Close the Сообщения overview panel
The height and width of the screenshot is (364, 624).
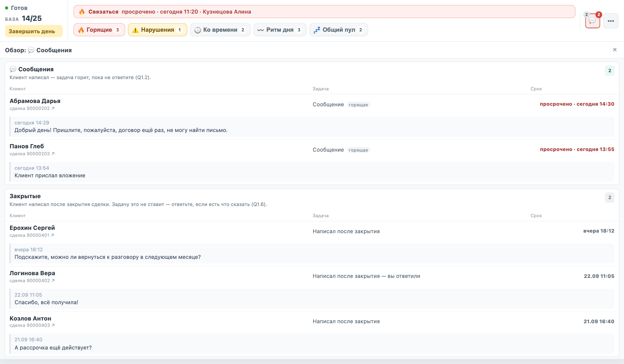coord(615,50)
